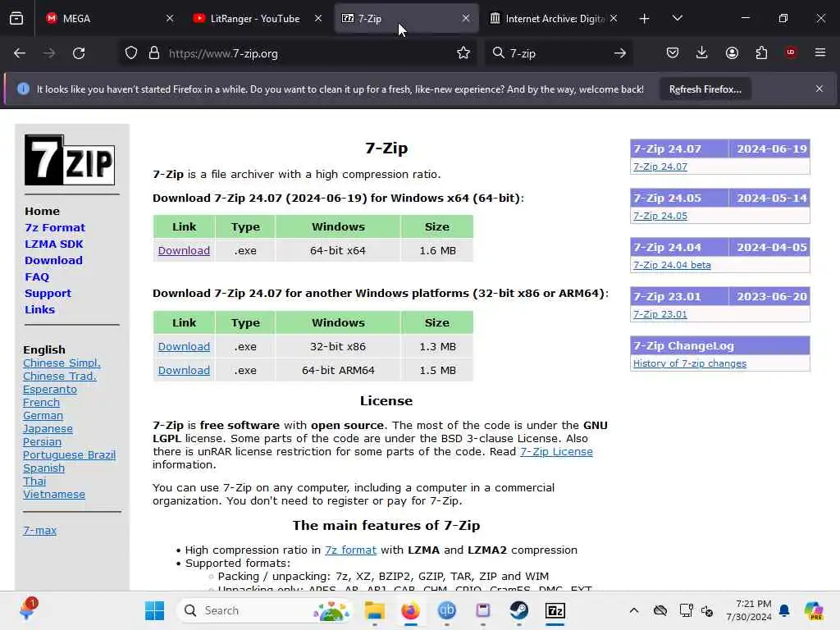Viewport: 840px width, 630px height.
Task: Select the 7-Zip tab
Action: pyautogui.click(x=406, y=18)
